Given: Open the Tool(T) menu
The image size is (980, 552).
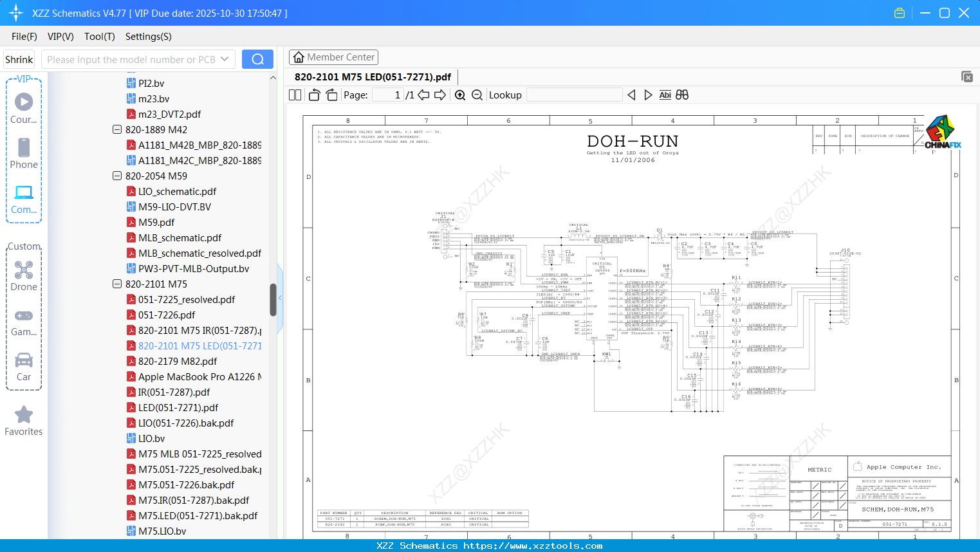Looking at the screenshot, I should 100,37.
